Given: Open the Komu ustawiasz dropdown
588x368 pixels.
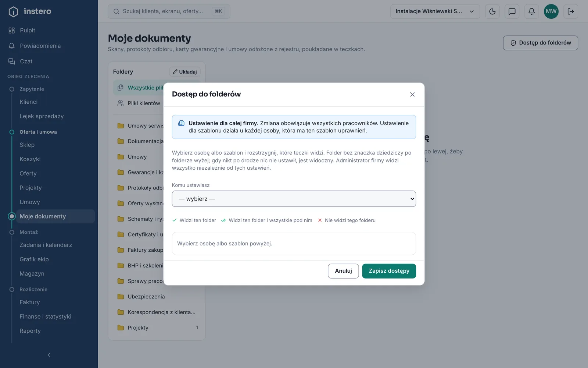Looking at the screenshot, I should (x=294, y=199).
